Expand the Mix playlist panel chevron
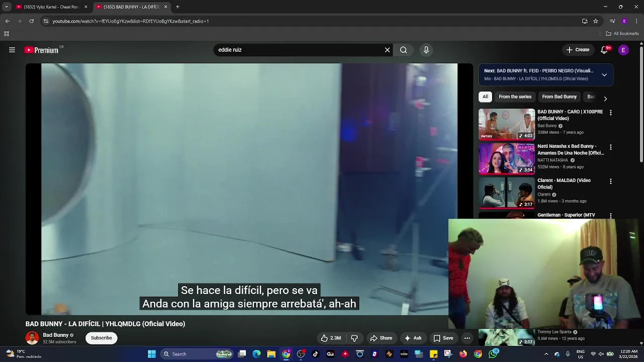 pos(604,75)
